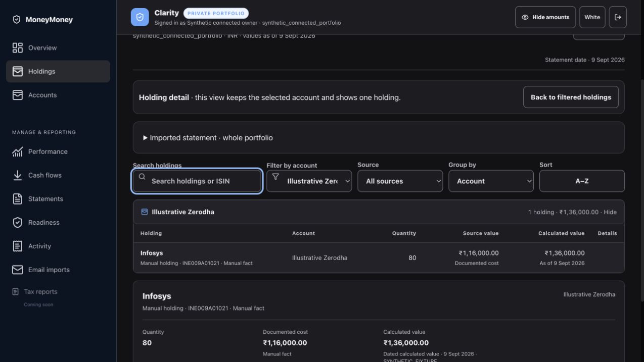
Task: Click Back to filtered holdings button
Action: 571,97
